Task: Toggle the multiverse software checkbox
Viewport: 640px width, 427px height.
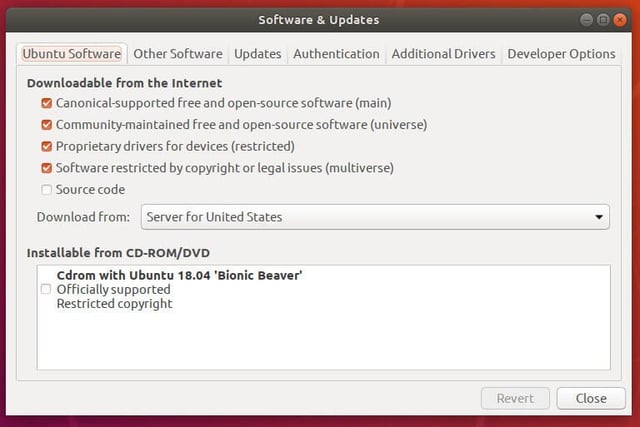Action: pos(47,168)
